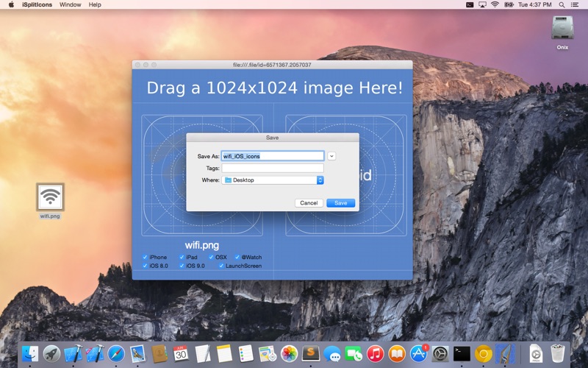The height and width of the screenshot is (368, 588).
Task: Launch Launchpad rocket icon in dock
Action: pyautogui.click(x=51, y=354)
